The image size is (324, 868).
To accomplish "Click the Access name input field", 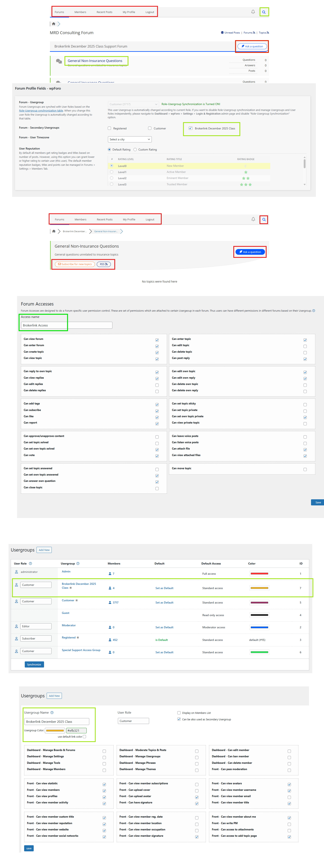I will click(x=67, y=325).
